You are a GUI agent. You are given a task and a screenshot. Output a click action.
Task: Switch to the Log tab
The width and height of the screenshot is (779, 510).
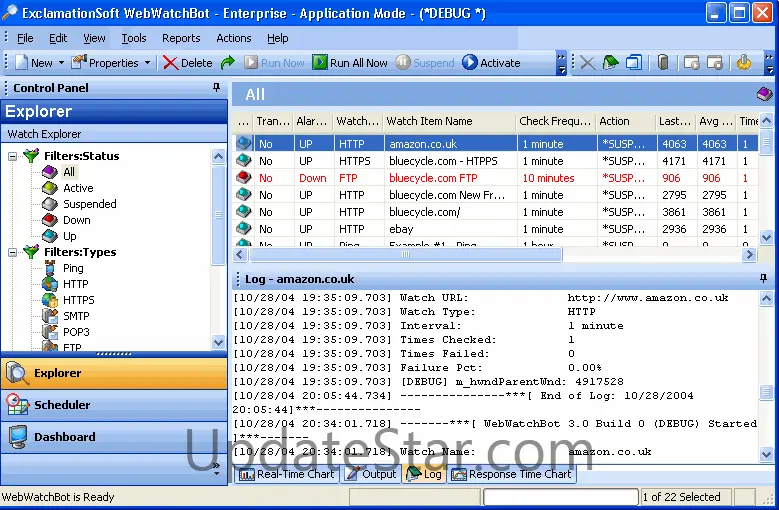[424, 474]
